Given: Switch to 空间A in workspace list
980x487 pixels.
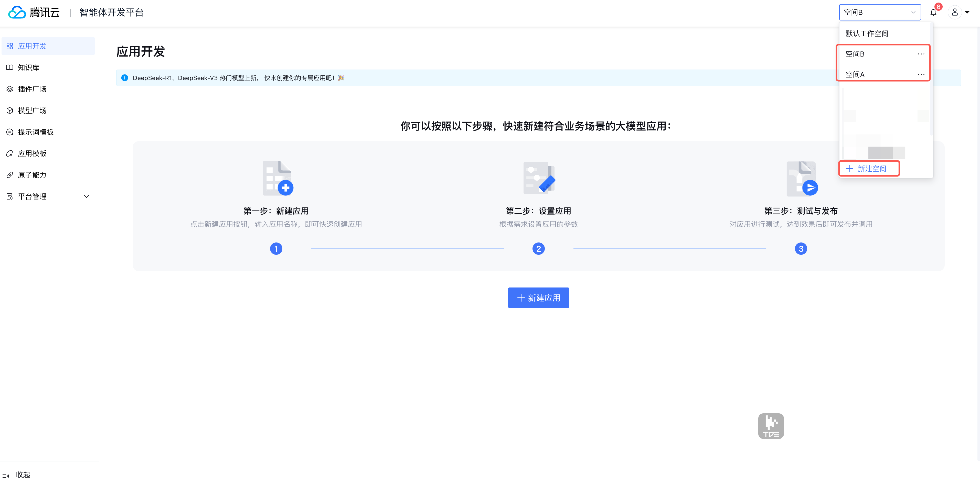Looking at the screenshot, I should (x=855, y=74).
